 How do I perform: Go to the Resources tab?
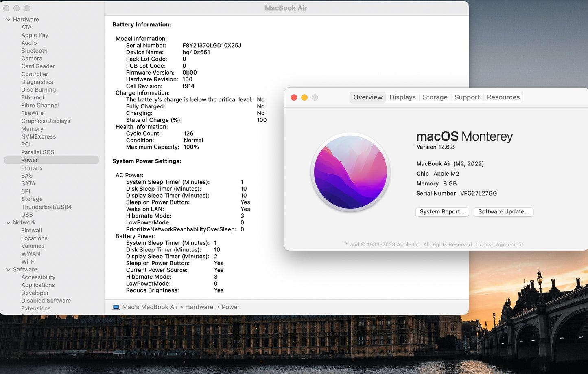point(503,97)
